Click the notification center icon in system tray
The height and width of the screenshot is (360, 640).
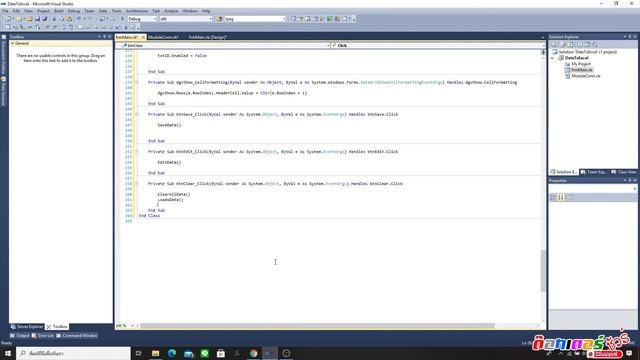[x=629, y=353]
